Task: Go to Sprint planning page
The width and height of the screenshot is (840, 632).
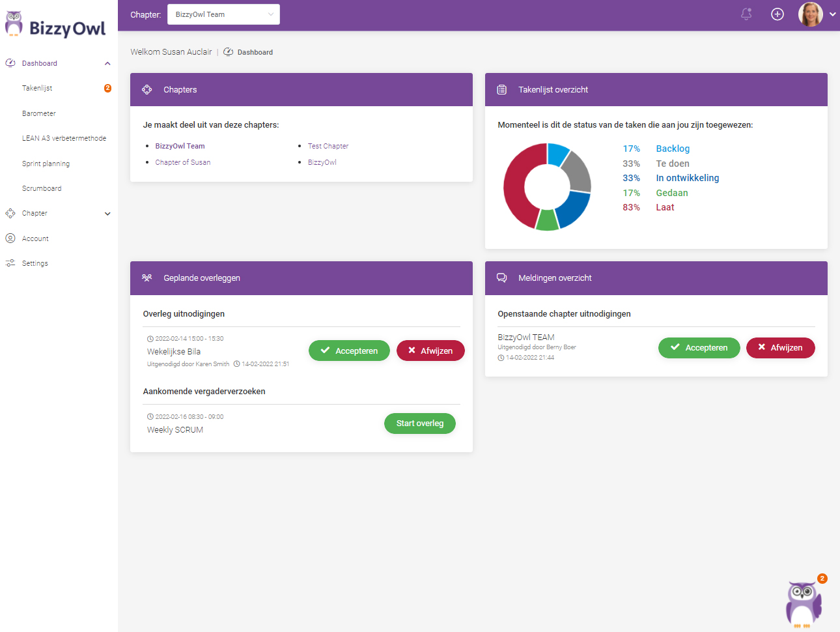Action: point(46,164)
